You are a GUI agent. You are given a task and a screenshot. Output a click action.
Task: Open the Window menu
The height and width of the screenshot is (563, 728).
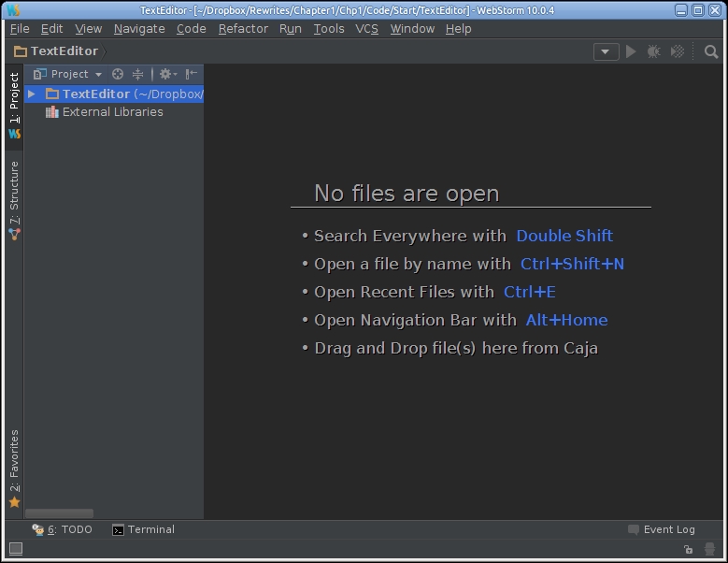coord(412,29)
